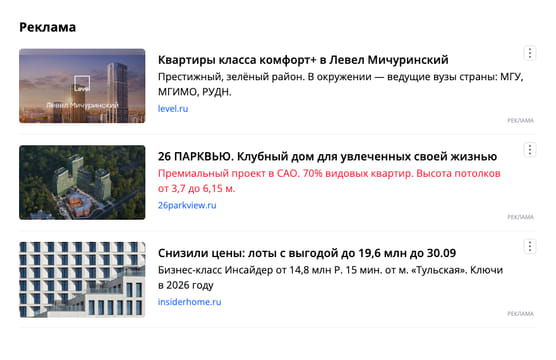Open options menu for Левел Мичуринский ad
The image size is (556, 360).
point(530,53)
